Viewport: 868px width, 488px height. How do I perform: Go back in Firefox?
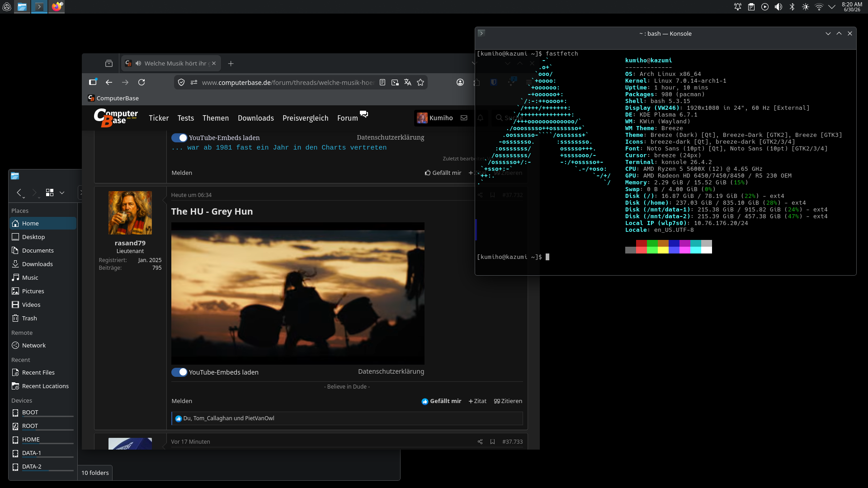click(x=109, y=82)
